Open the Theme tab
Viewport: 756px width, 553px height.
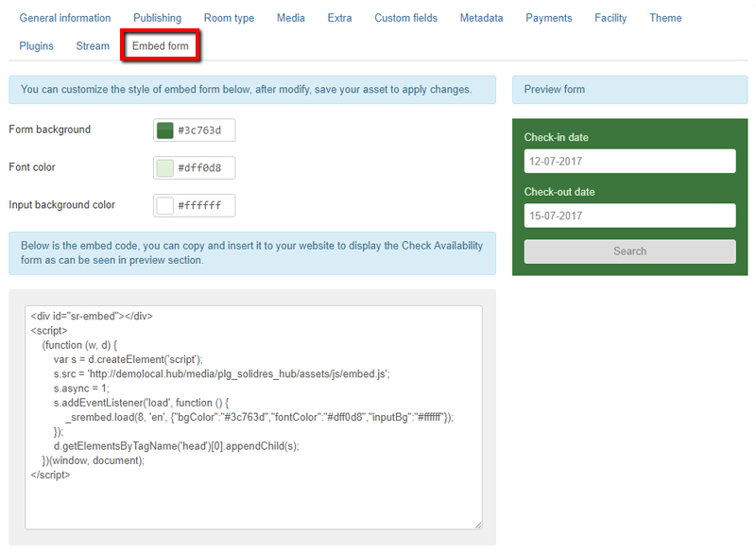[665, 17]
